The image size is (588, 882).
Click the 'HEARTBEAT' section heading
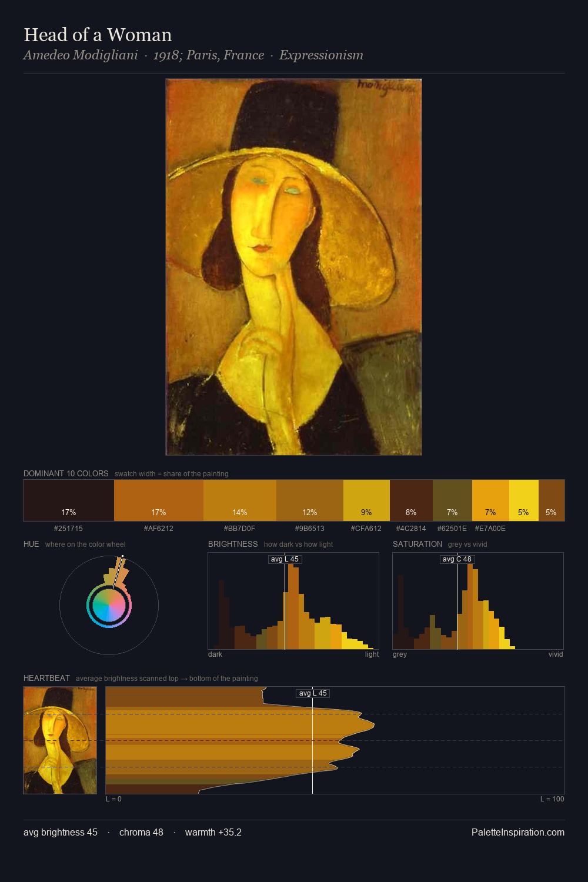[46, 678]
